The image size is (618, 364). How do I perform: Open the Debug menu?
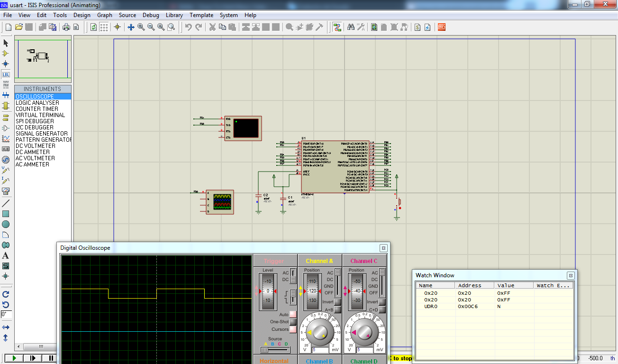point(151,15)
